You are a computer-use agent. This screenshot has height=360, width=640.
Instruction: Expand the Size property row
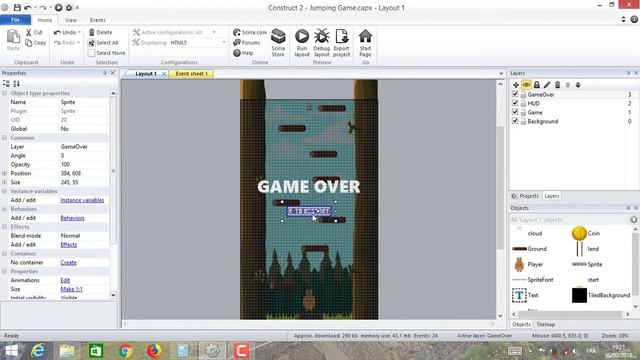pyautogui.click(x=4, y=182)
